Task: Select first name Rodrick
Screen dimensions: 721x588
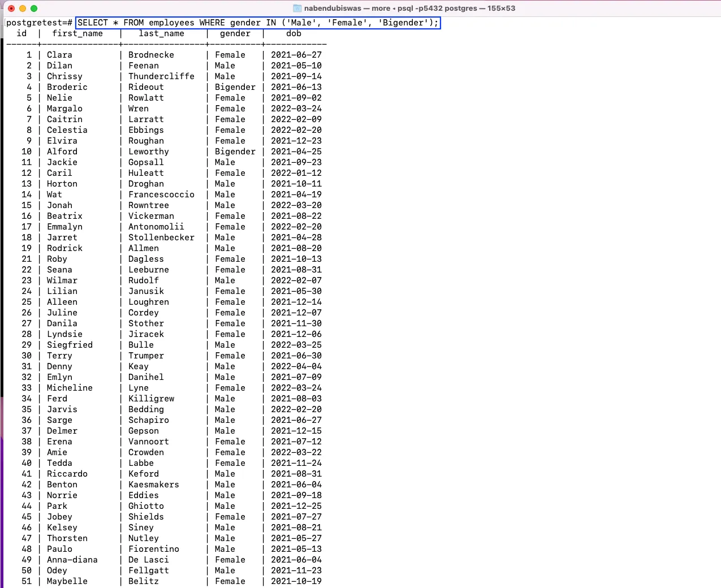Action: pos(64,248)
